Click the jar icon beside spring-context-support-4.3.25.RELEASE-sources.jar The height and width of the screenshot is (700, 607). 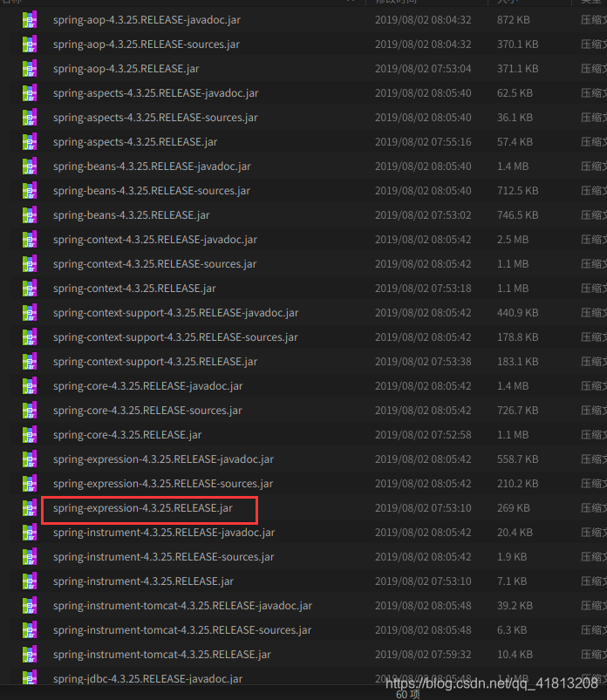30,337
